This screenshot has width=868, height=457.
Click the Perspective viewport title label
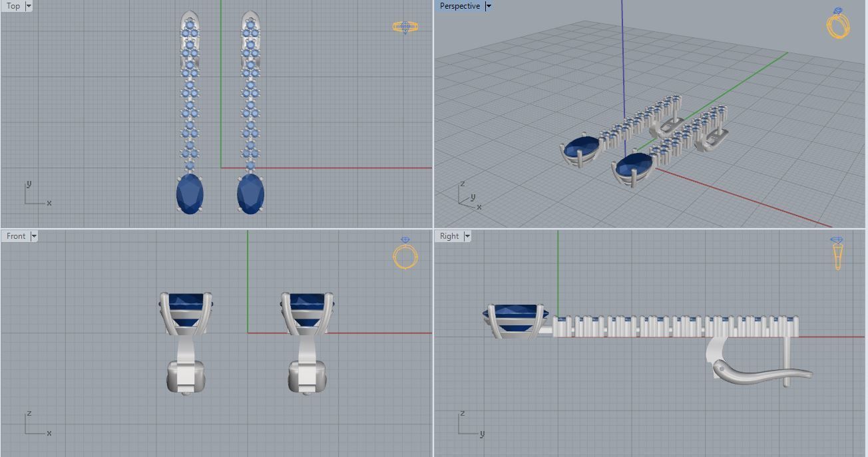pos(459,6)
